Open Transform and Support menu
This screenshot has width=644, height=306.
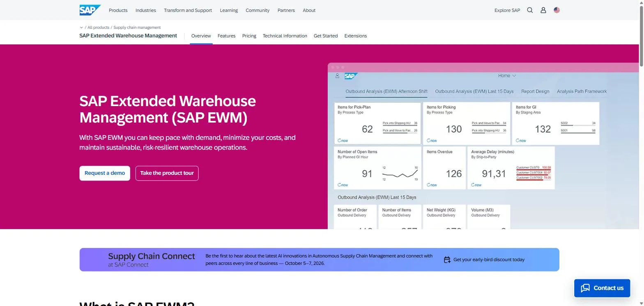click(188, 10)
